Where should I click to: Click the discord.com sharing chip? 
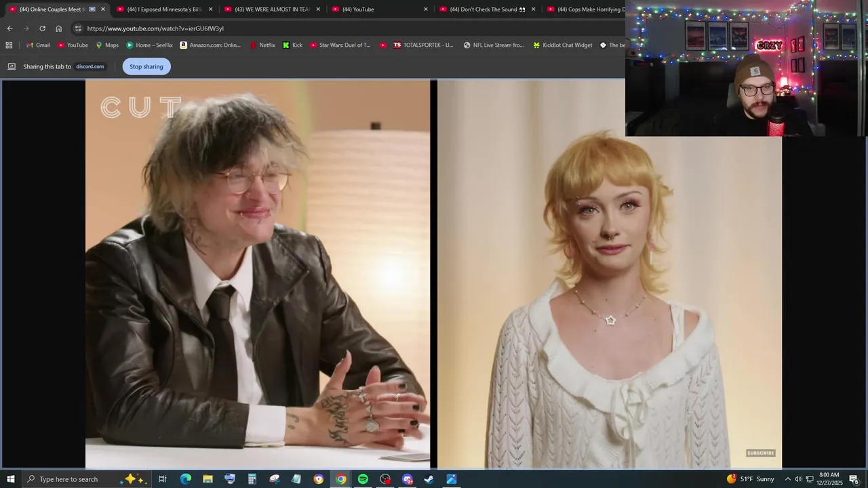[90, 66]
